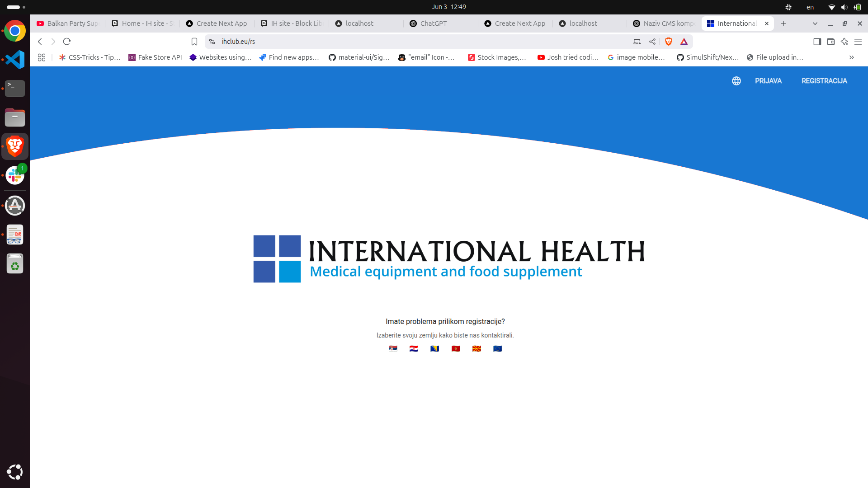The image size is (868, 488).
Task: Open the language globe selector
Action: click(x=736, y=81)
